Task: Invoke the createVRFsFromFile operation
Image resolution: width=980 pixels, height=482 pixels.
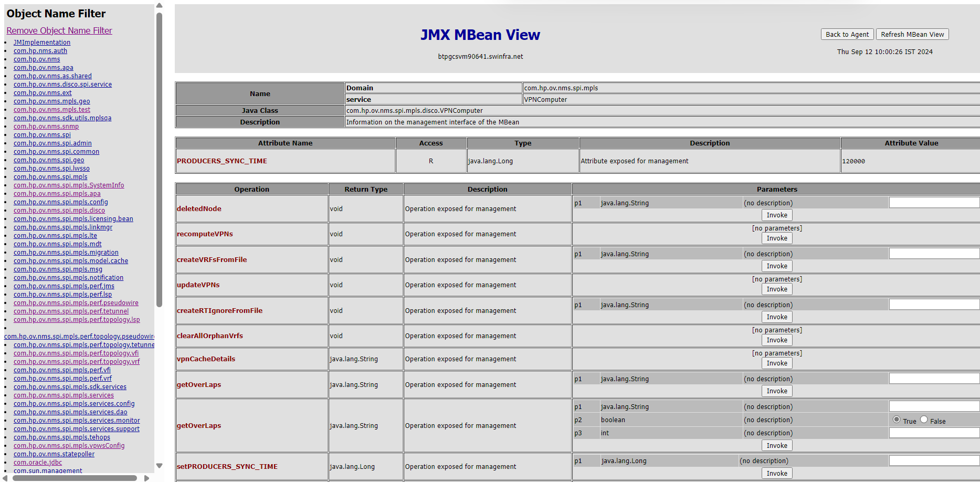Action: (777, 266)
